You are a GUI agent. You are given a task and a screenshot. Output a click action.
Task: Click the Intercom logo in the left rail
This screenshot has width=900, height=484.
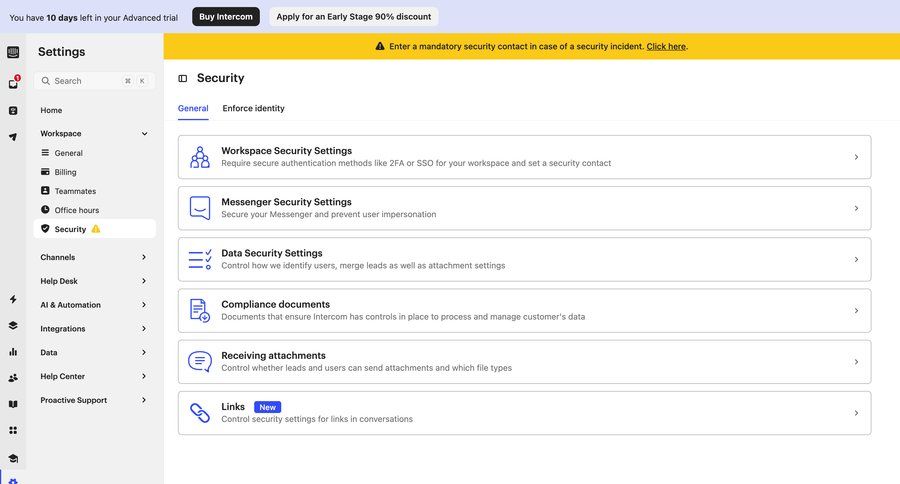(13, 52)
